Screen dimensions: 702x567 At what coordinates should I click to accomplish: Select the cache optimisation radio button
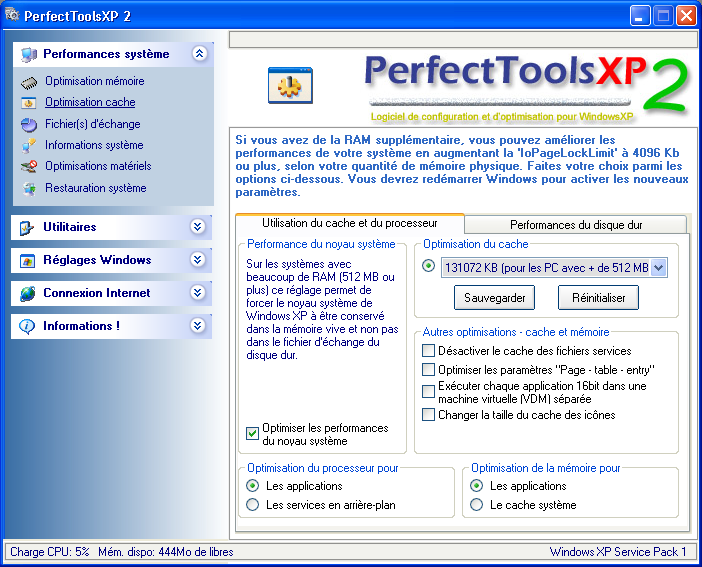[428, 266]
